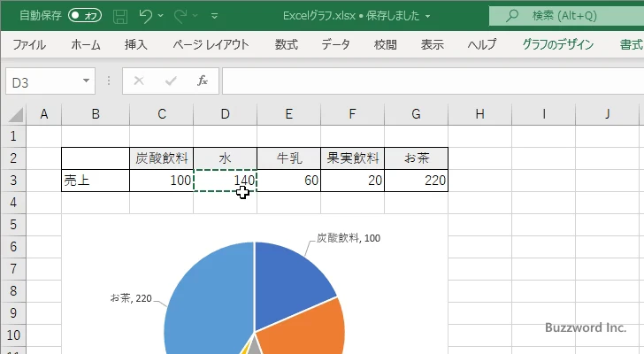
Task: Select the gray pie slice
Action: (x=256, y=346)
